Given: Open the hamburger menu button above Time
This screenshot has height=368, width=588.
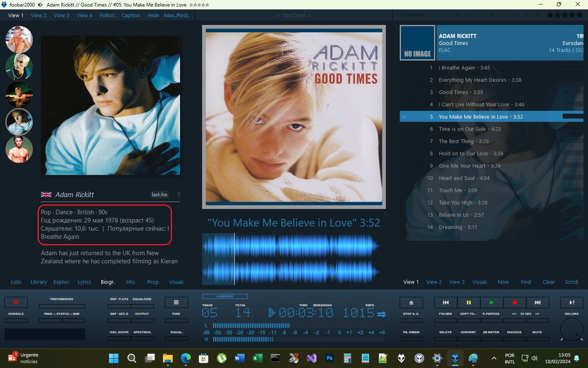Looking at the screenshot, I should (176, 303).
